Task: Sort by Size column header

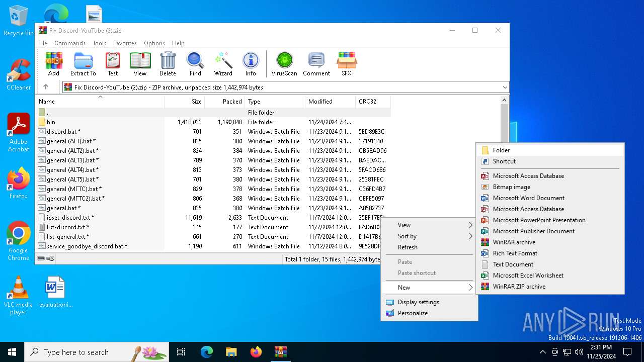Action: pos(185,102)
